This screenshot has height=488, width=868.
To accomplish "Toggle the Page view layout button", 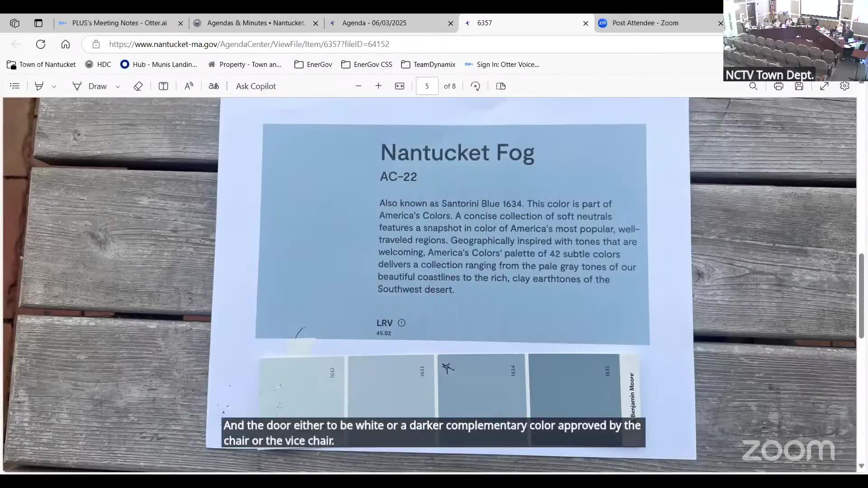I will pos(501,86).
